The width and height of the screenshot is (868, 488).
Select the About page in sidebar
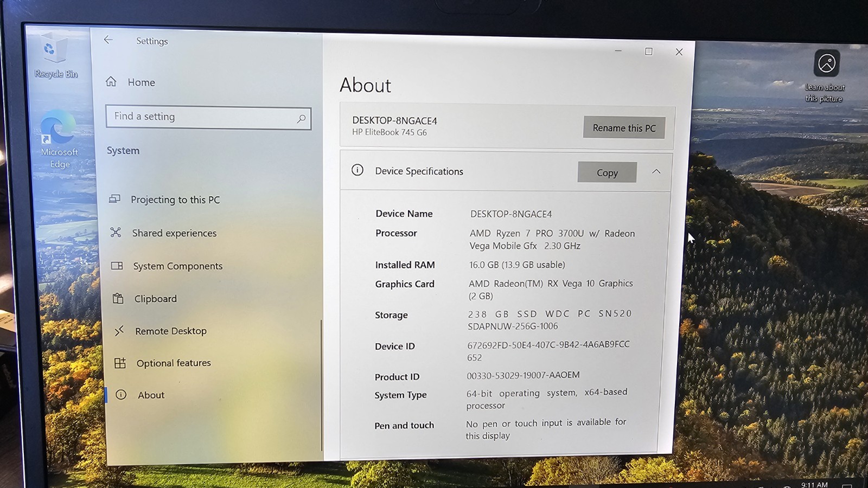click(151, 395)
